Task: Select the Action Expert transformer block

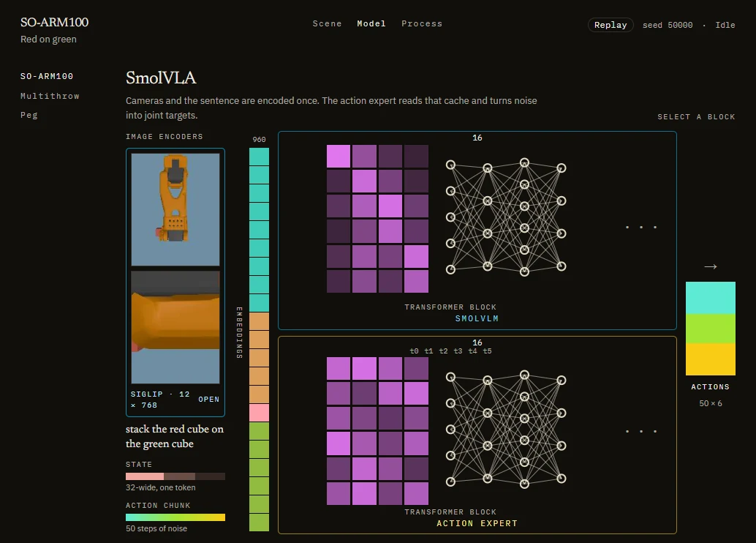Action: tap(477, 435)
